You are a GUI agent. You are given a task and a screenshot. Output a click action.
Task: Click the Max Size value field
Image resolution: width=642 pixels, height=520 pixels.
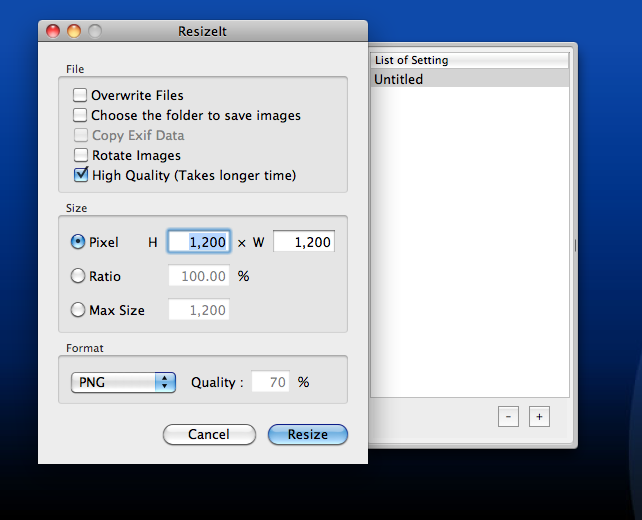(x=199, y=310)
